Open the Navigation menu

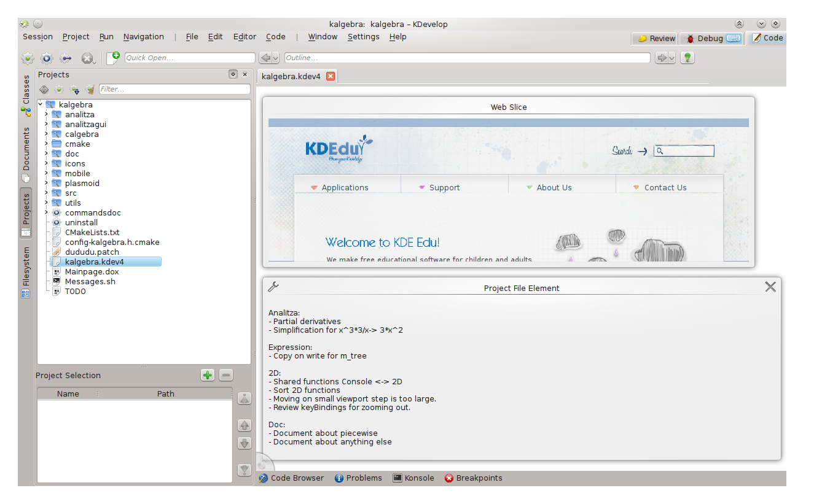coord(144,37)
